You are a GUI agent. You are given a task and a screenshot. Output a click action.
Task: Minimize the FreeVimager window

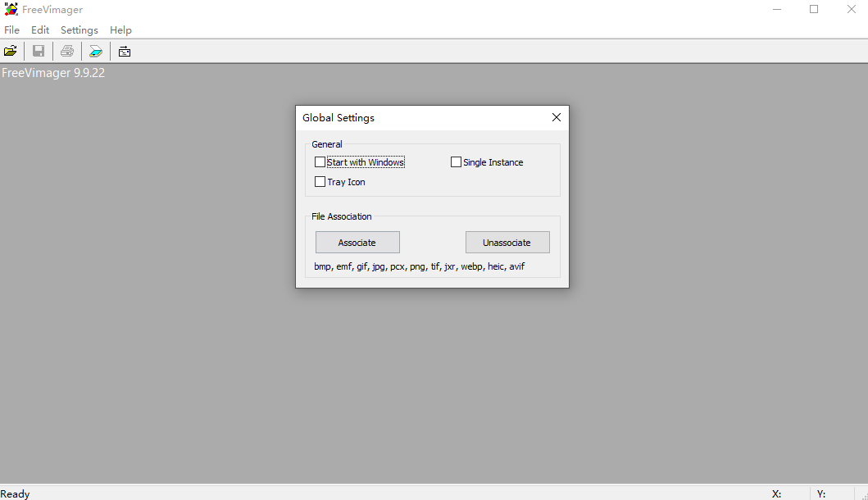[776, 10]
